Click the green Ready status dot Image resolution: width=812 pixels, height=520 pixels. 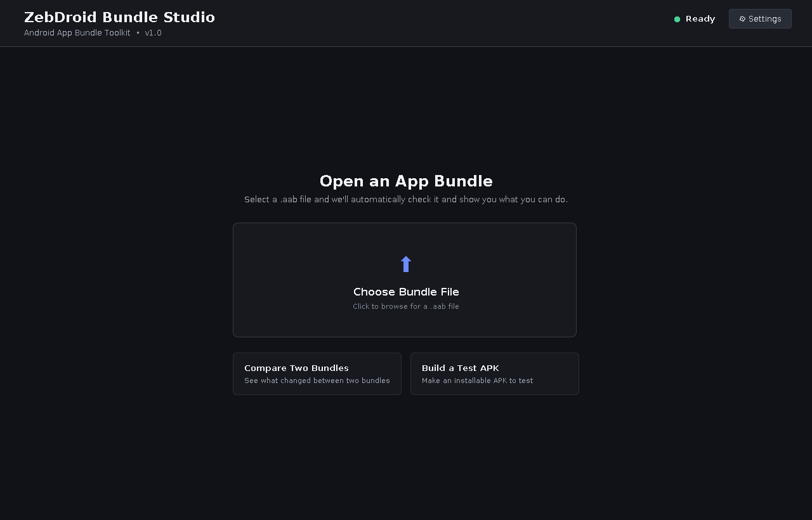pyautogui.click(x=677, y=19)
